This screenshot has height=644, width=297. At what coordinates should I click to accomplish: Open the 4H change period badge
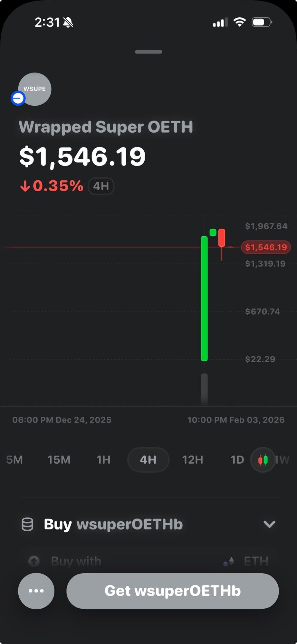pyautogui.click(x=101, y=186)
